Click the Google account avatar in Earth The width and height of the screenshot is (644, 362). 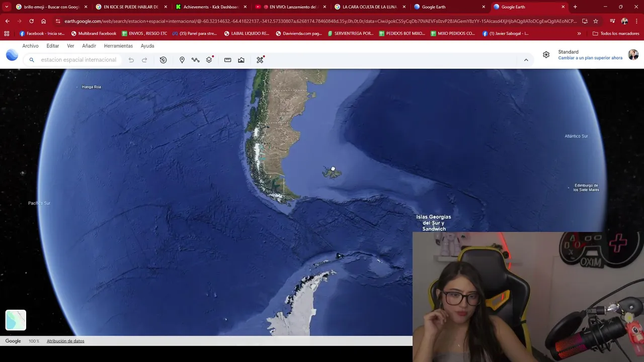pyautogui.click(x=633, y=55)
